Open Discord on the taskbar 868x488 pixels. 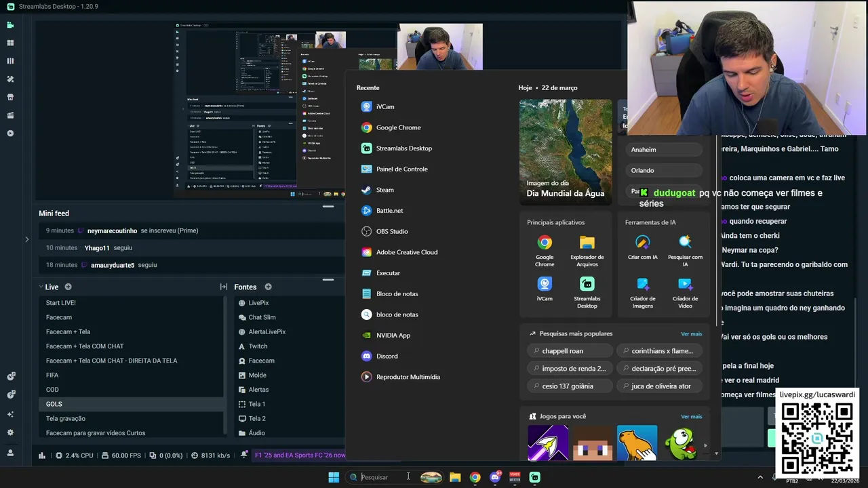(x=495, y=477)
